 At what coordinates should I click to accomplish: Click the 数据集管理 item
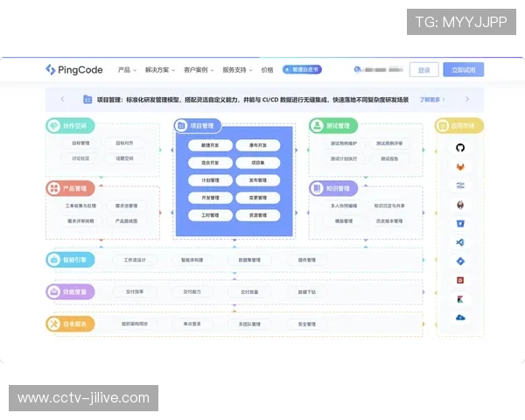coord(249,260)
